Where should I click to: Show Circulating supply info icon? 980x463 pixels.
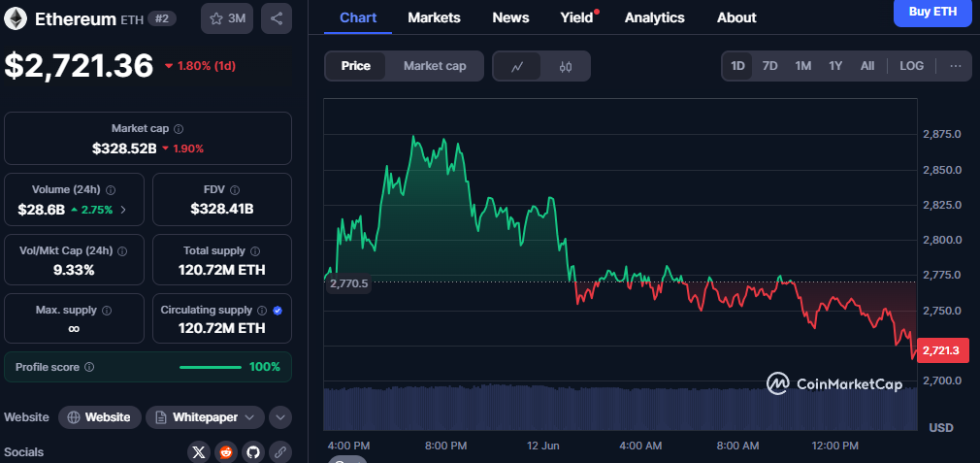point(263,311)
